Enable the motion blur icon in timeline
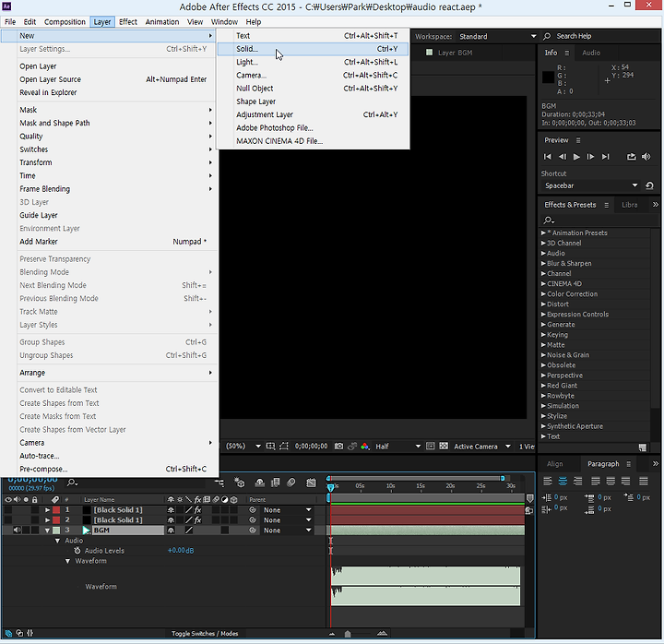Screen dimensions: 664x644 [x=290, y=483]
